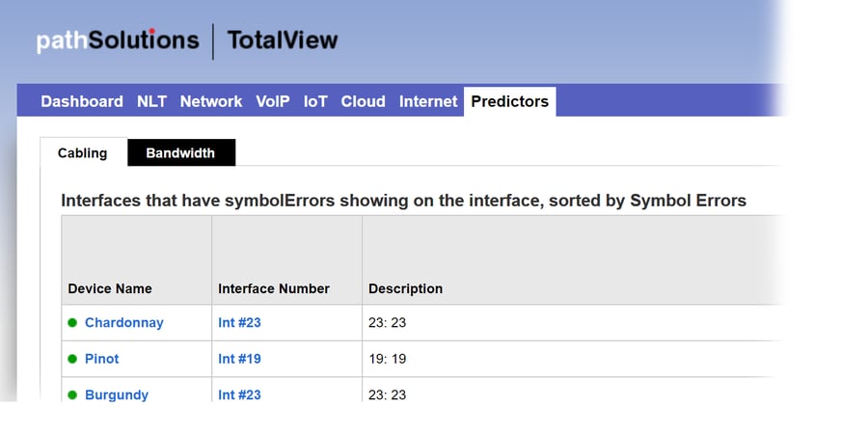The width and height of the screenshot is (868, 434).
Task: Open the Chardonnay device link
Action: 124,323
